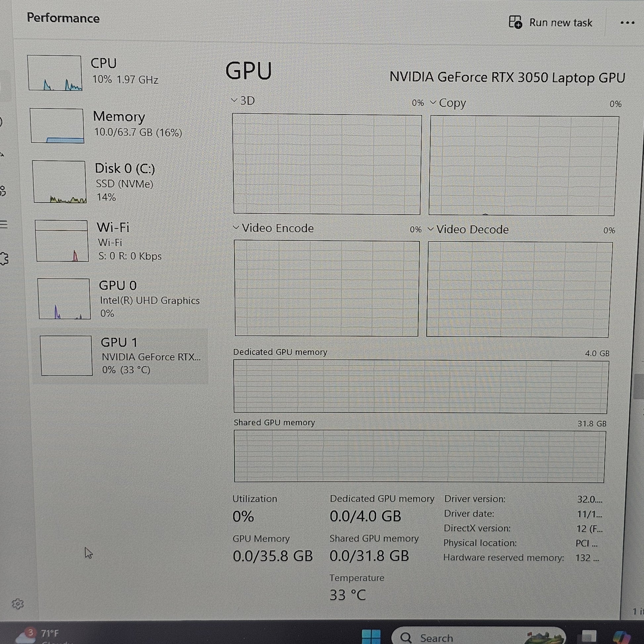Open Task Manager settings gear icon
The height and width of the screenshot is (644, 644).
[18, 604]
